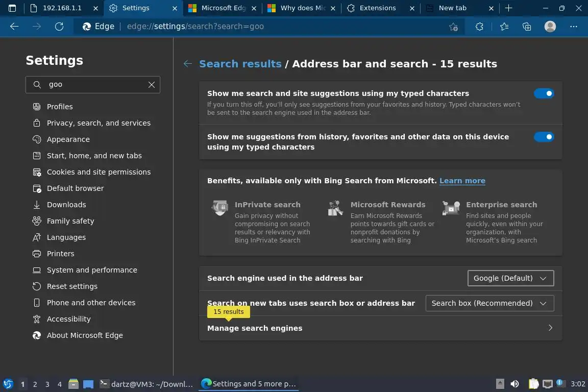The height and width of the screenshot is (392, 588).
Task: Open Default browser settings
Action: [x=75, y=188]
